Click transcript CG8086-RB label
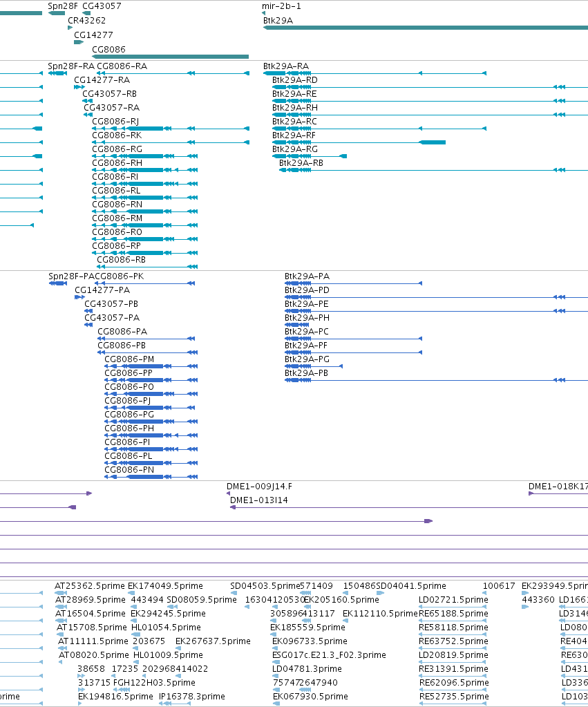Screen dimensions: 588x707 [x=122, y=260]
